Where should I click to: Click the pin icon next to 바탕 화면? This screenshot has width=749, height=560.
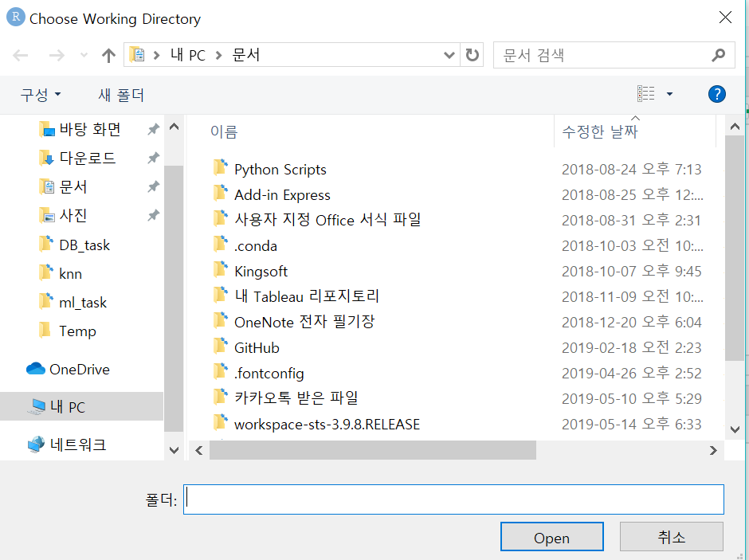click(x=153, y=129)
